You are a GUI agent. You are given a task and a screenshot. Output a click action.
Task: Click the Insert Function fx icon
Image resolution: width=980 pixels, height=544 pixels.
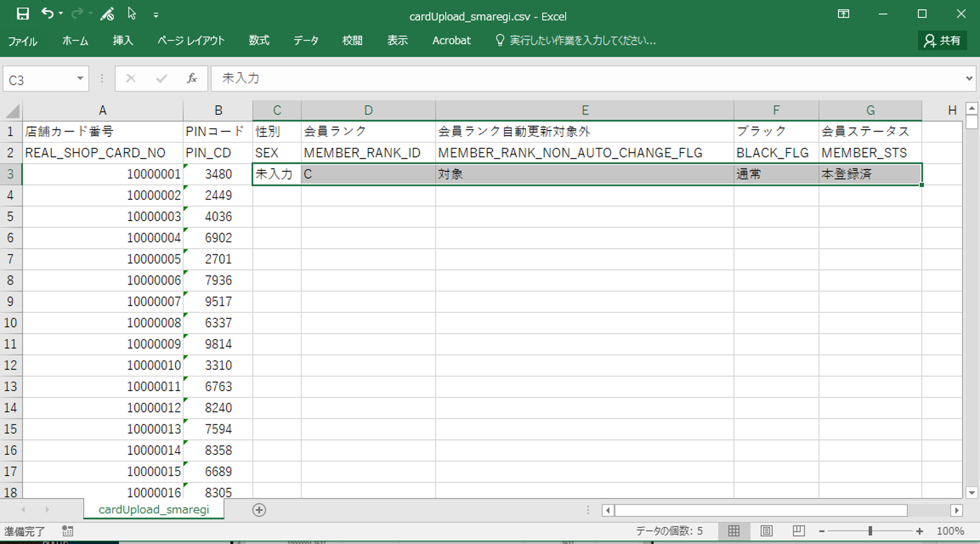(x=191, y=79)
